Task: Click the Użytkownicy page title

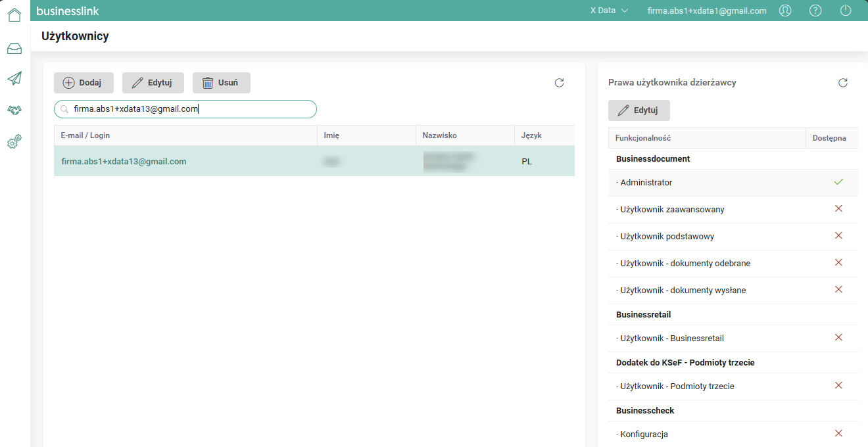Action: click(x=75, y=36)
